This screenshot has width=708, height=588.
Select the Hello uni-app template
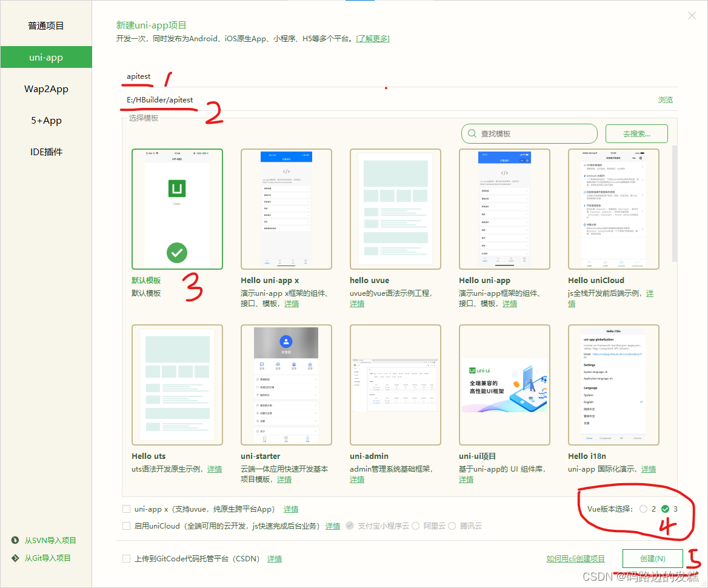coord(504,209)
